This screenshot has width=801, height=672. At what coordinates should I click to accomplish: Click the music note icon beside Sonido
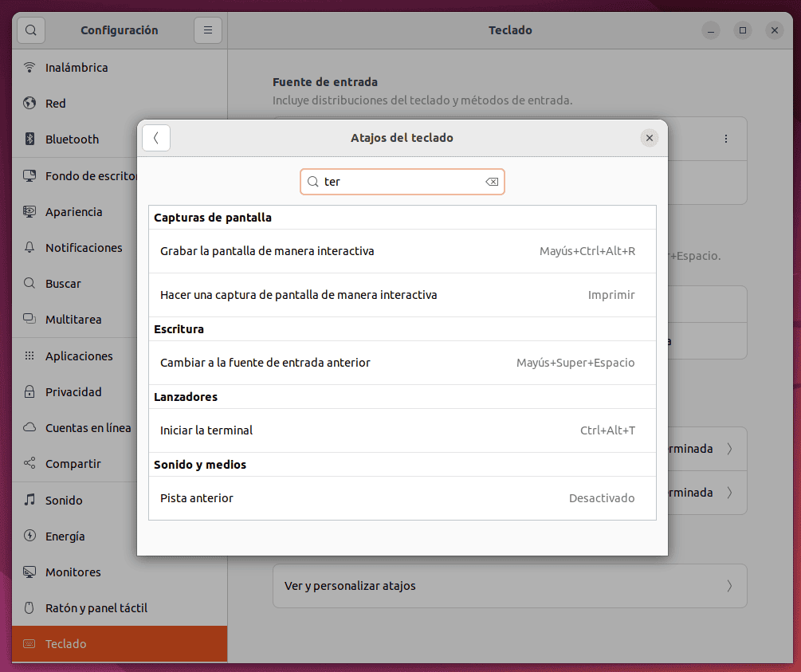[x=30, y=500]
